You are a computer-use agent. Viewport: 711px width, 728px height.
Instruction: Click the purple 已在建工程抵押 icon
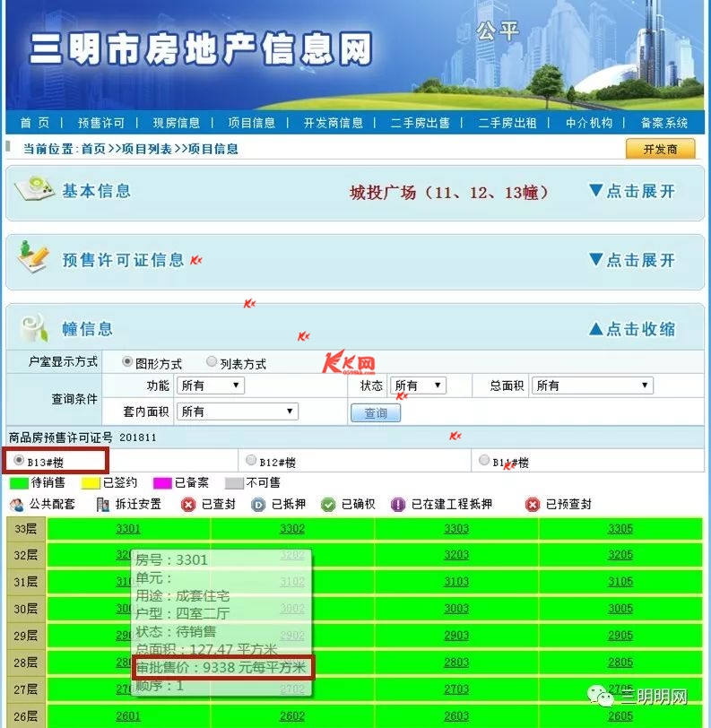pyautogui.click(x=398, y=505)
